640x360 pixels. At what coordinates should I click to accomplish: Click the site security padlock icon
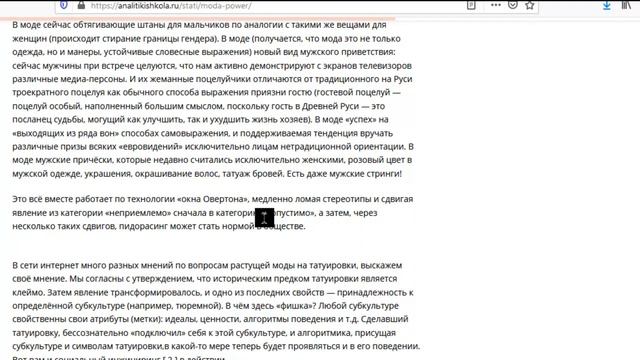(81, 5)
